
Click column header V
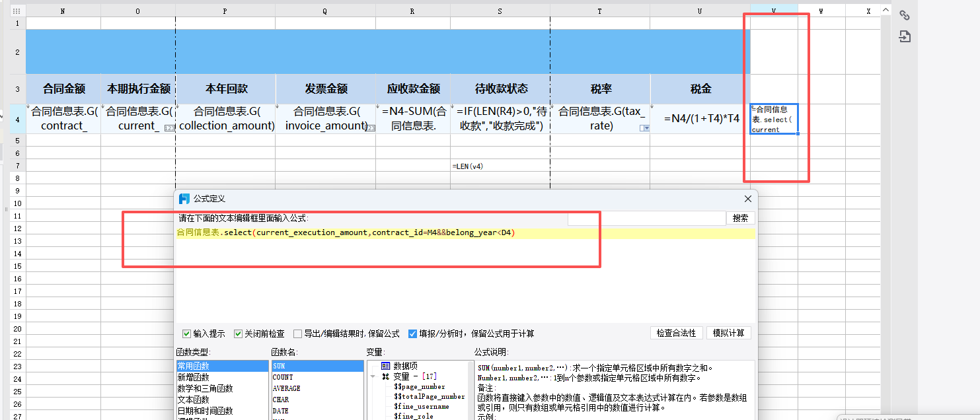pos(774,11)
